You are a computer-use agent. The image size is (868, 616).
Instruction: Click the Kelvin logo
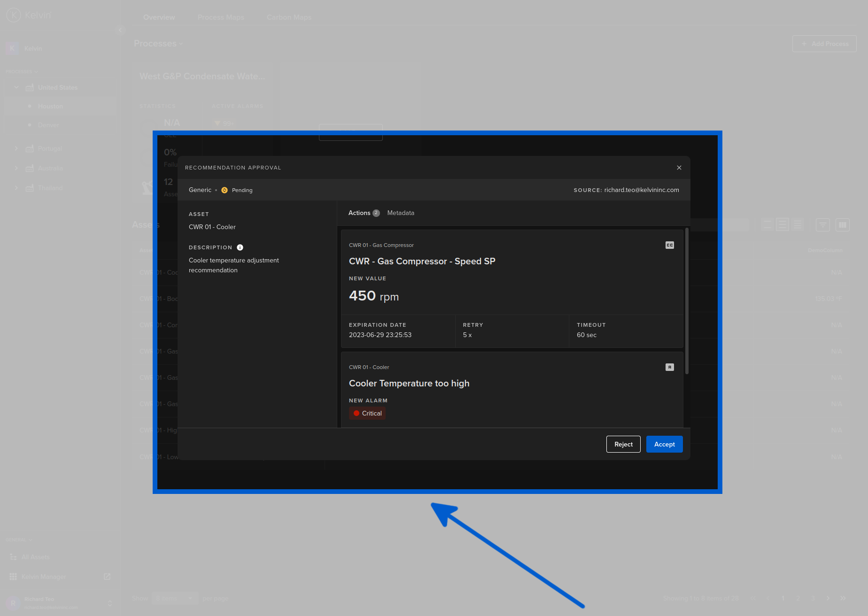coord(14,15)
